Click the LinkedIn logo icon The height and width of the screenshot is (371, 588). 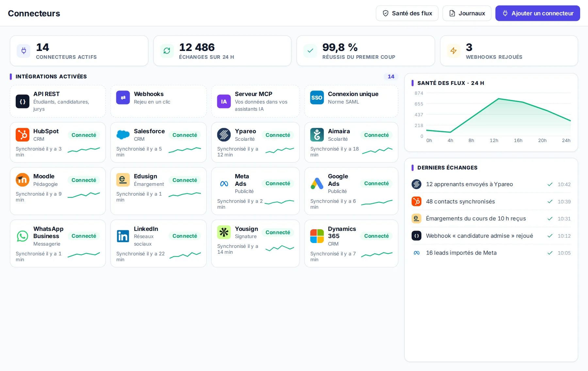[x=123, y=236]
